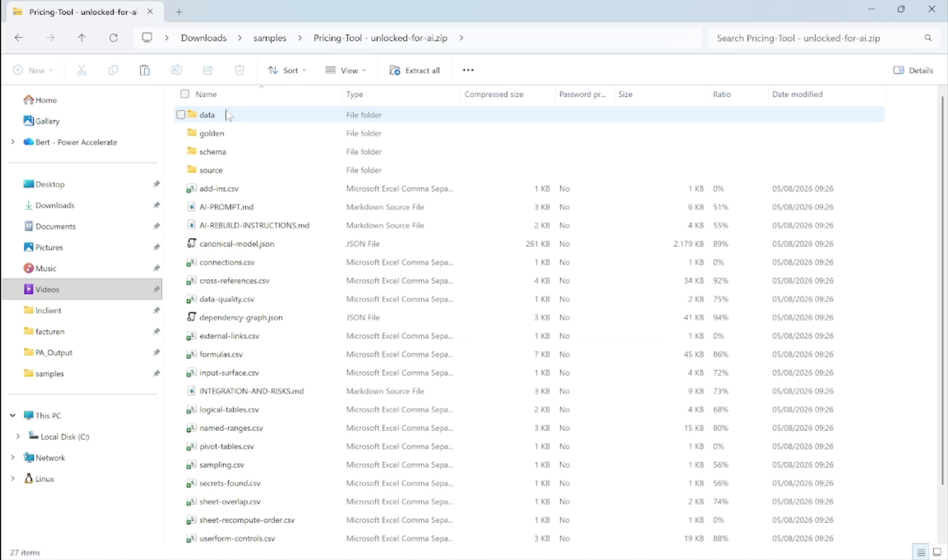
Task: Select the secrets-found.csv file
Action: (230, 483)
